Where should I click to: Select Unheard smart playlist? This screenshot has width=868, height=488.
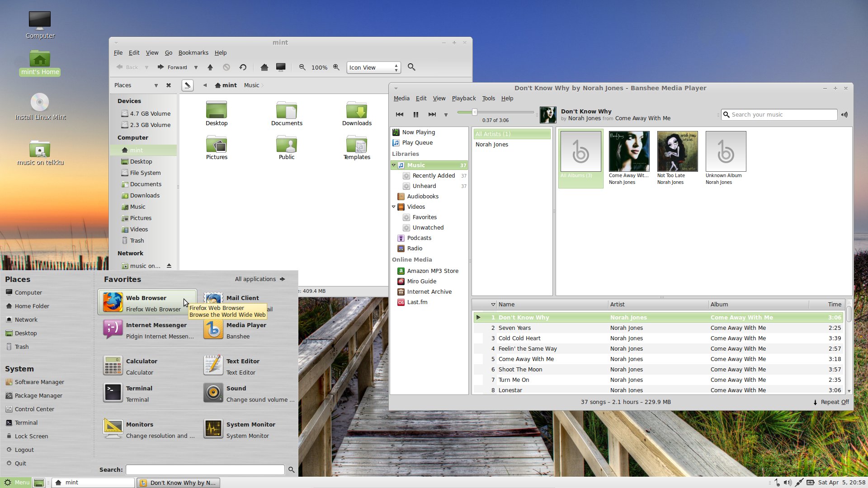[424, 186]
